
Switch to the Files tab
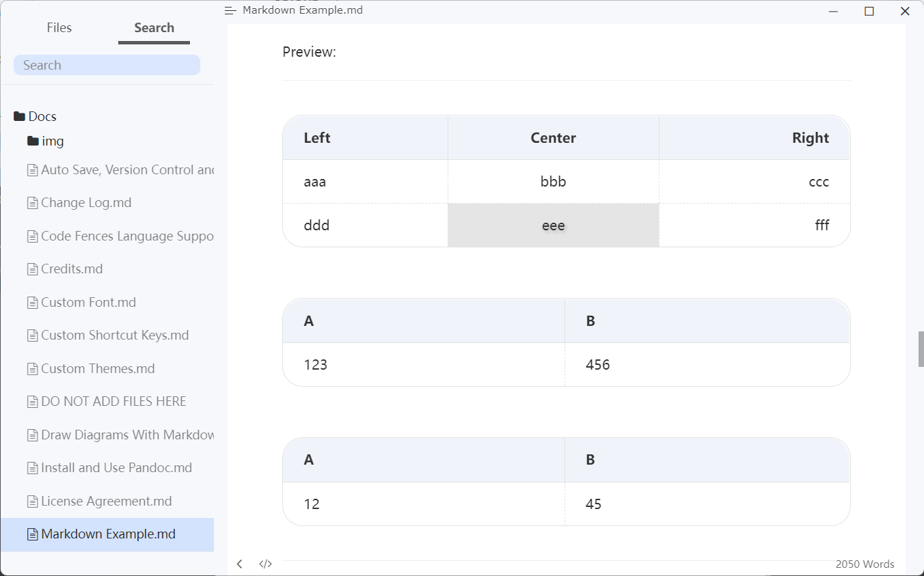coord(59,27)
